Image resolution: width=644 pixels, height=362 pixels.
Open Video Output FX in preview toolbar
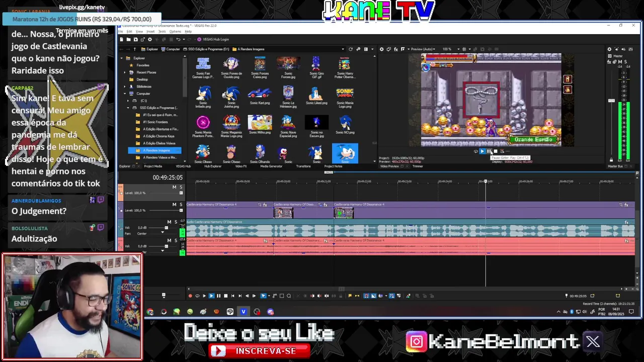(x=395, y=49)
